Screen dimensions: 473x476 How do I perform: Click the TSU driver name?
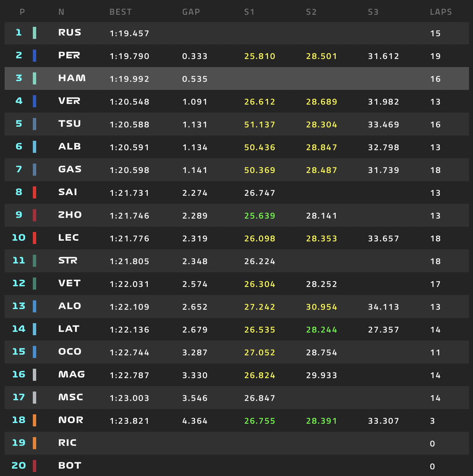pos(70,124)
